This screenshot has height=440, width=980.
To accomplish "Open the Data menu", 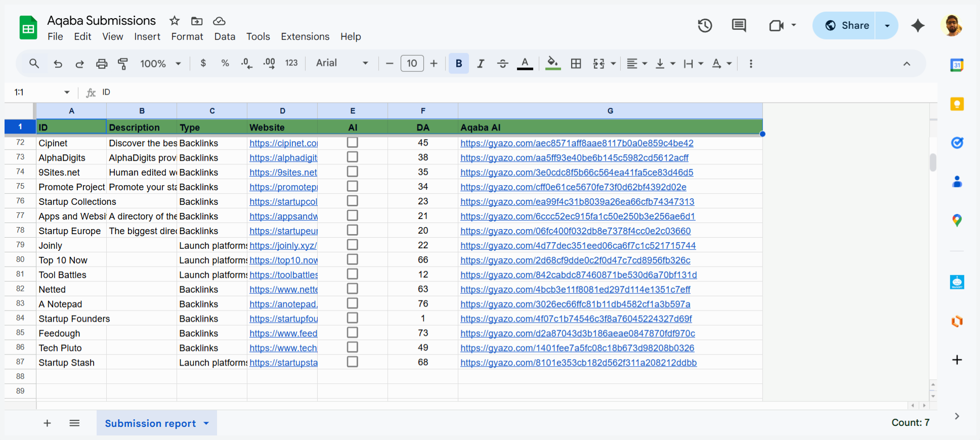I will (x=225, y=37).
